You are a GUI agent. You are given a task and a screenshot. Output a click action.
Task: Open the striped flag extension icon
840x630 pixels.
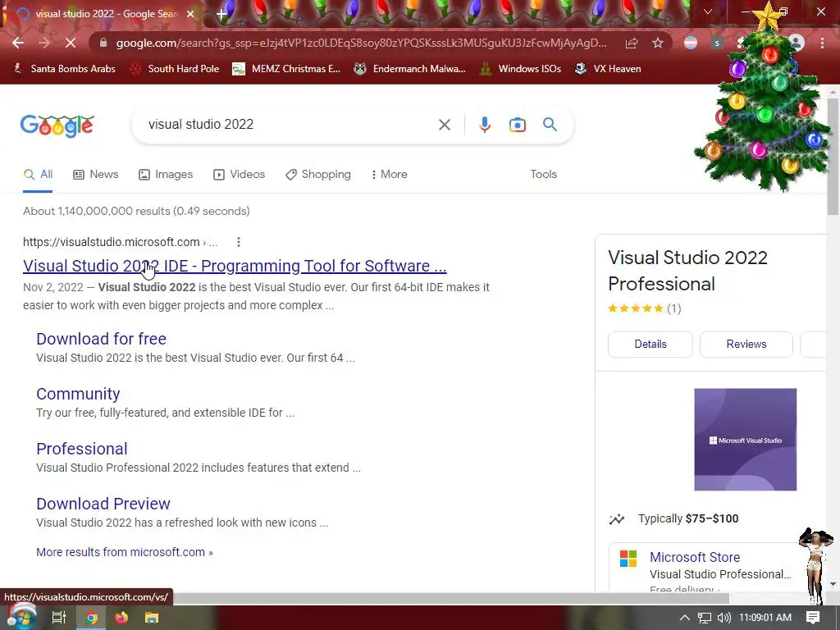point(691,43)
